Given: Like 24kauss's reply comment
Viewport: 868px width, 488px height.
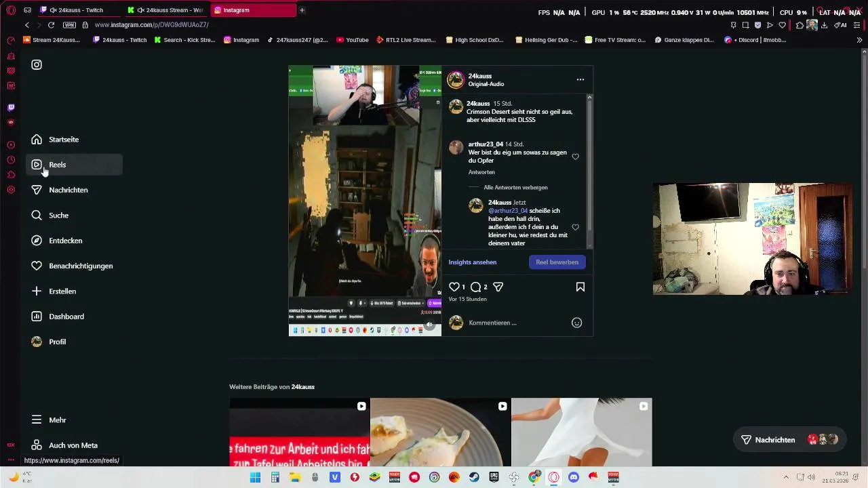Looking at the screenshot, I should (575, 227).
